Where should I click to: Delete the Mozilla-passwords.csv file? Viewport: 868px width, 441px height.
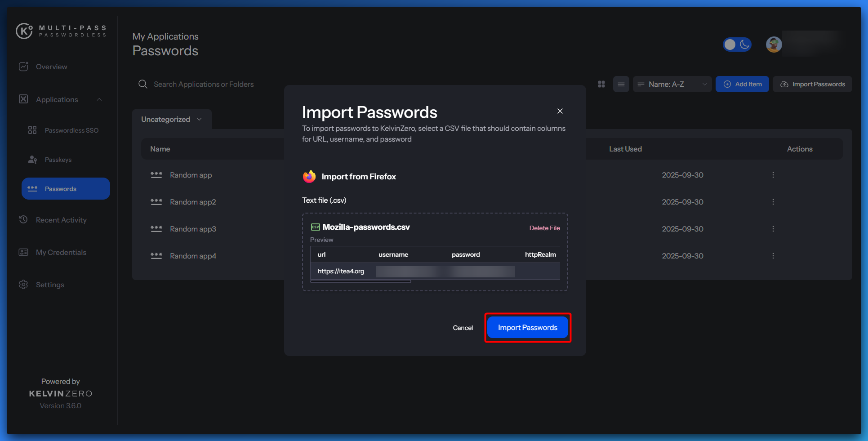(x=544, y=228)
